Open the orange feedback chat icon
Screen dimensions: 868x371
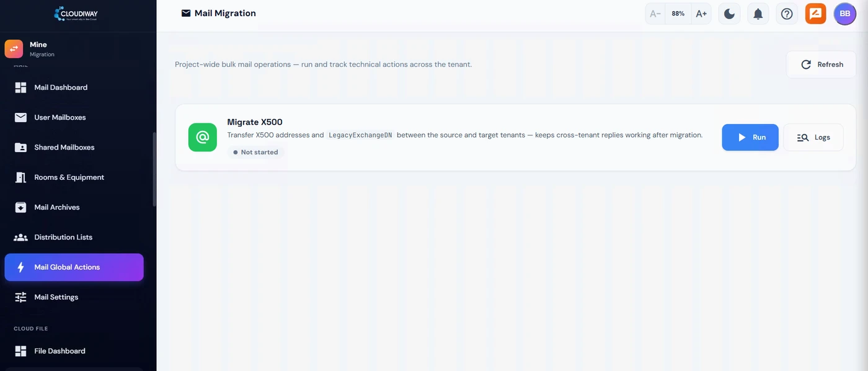tap(816, 14)
